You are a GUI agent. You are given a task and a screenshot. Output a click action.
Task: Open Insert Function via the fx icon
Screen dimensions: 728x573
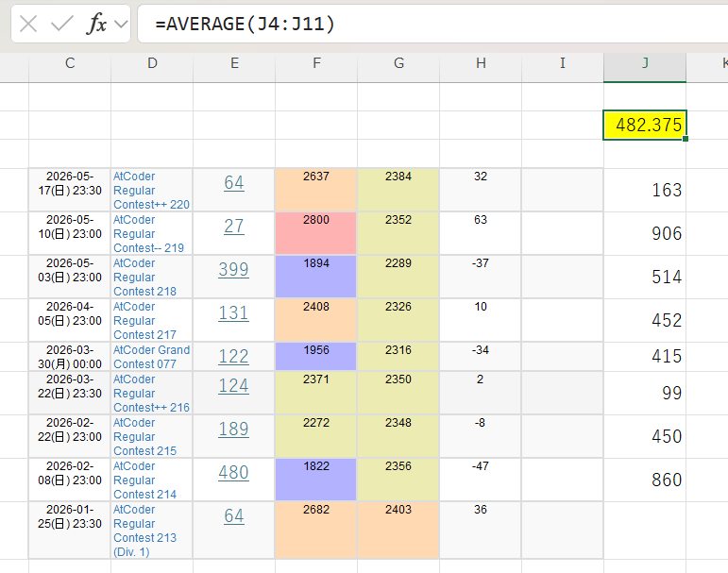(96, 24)
